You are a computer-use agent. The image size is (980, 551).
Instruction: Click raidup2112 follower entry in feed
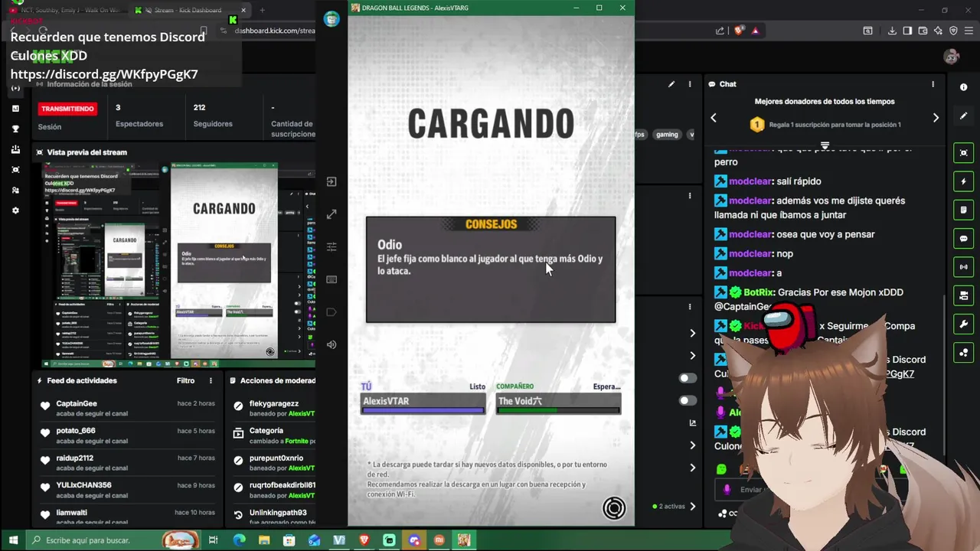[129, 463]
